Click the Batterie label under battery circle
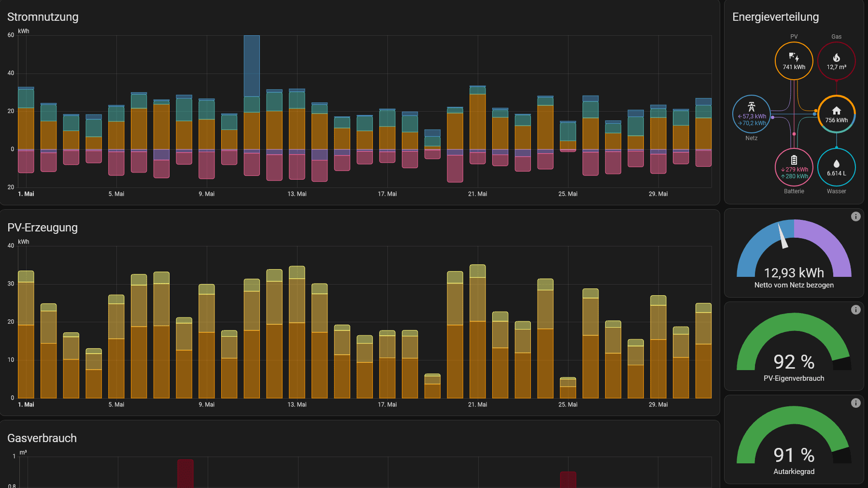The width and height of the screenshot is (868, 488). [x=794, y=191]
